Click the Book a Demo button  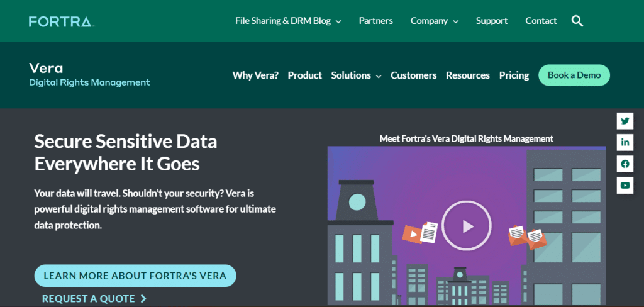point(574,75)
